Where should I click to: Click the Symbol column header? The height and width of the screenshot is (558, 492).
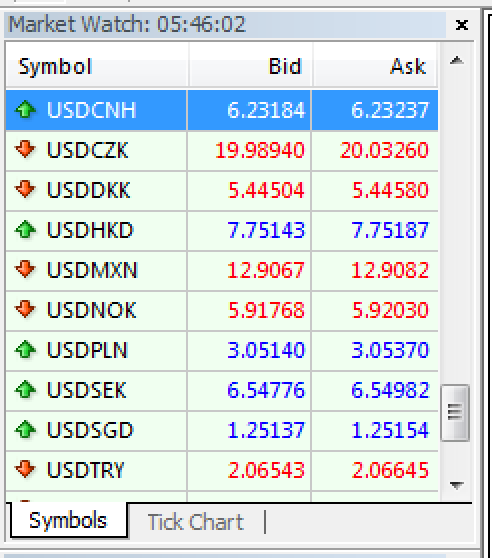(x=96, y=65)
